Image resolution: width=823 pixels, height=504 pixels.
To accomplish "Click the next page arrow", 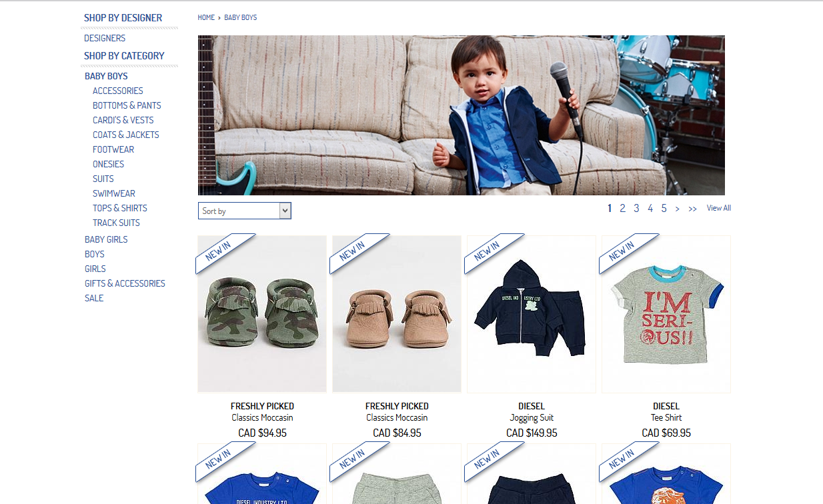I will click(677, 209).
